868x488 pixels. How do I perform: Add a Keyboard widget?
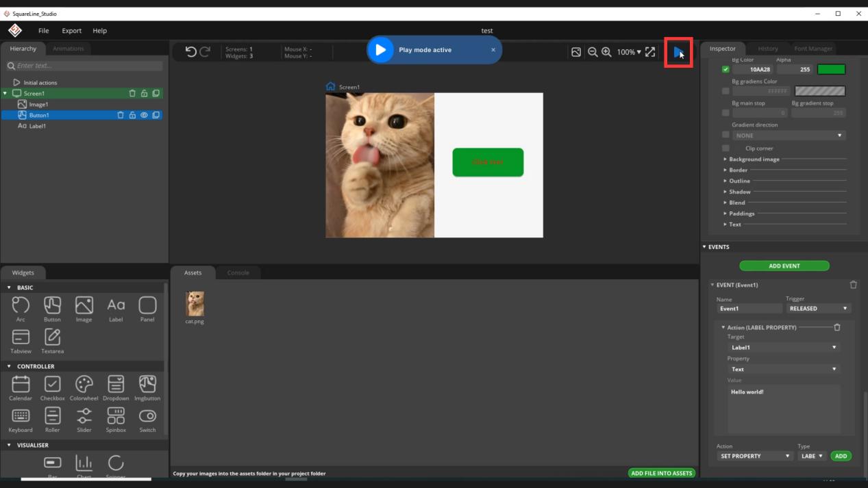point(21,420)
